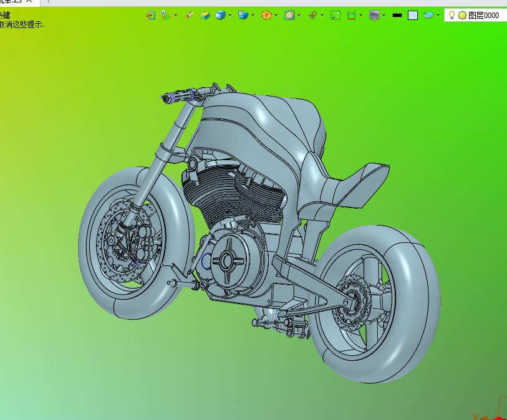
Task: Click the blue cube view icon
Action: click(243, 15)
